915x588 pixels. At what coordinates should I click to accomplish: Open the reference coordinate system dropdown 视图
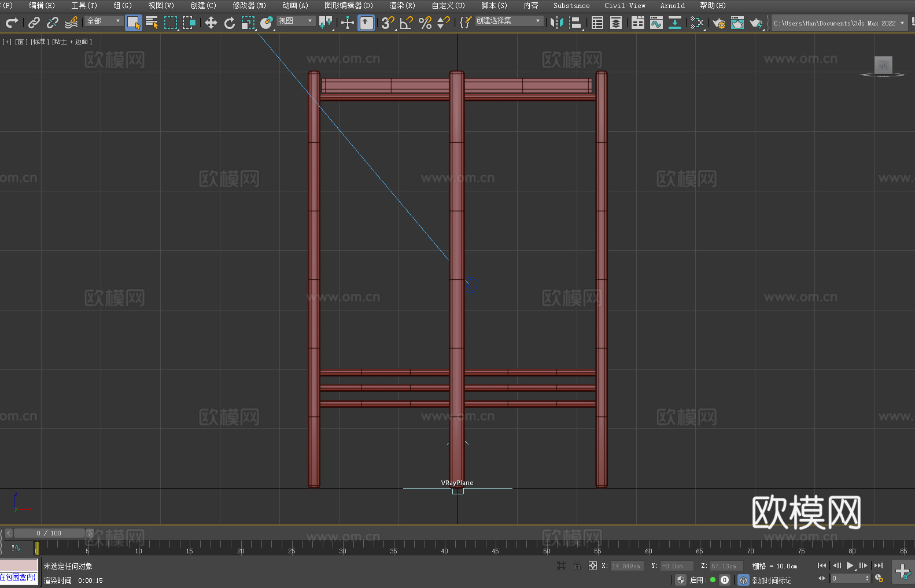coord(296,21)
